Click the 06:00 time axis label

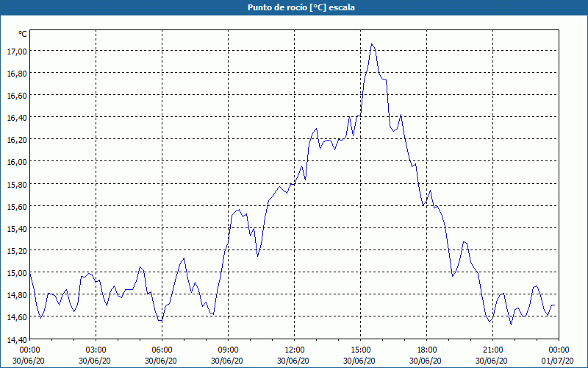tap(162, 350)
